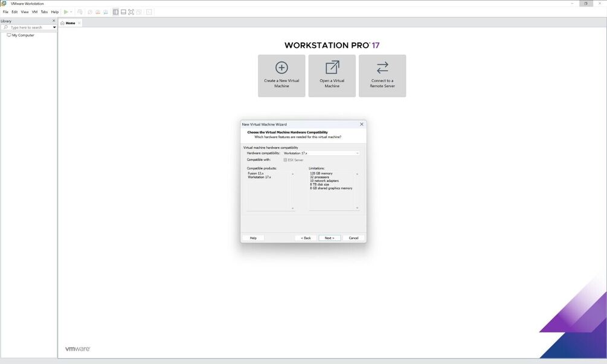Close the Home tab
Screen dimensions: 607x364
[79, 23]
